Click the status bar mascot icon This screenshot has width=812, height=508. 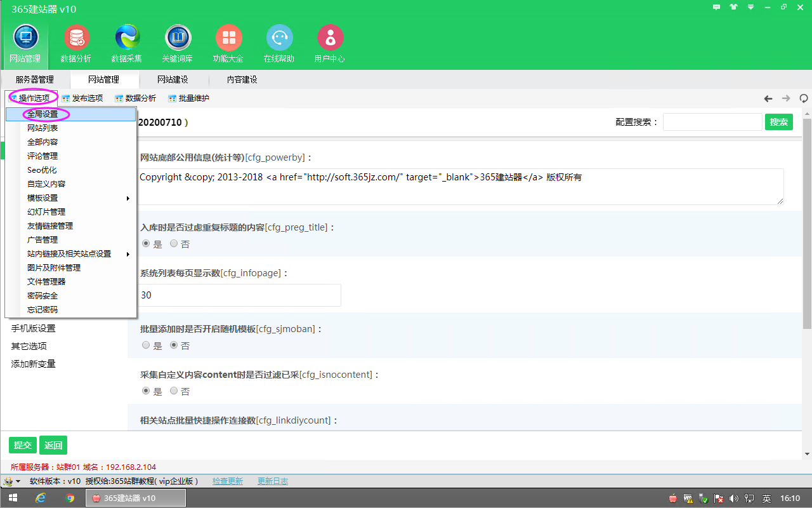click(8, 481)
